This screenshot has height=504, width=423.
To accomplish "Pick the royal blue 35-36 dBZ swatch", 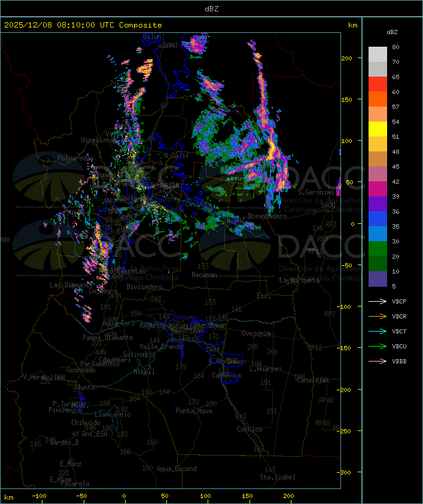I will [378, 219].
